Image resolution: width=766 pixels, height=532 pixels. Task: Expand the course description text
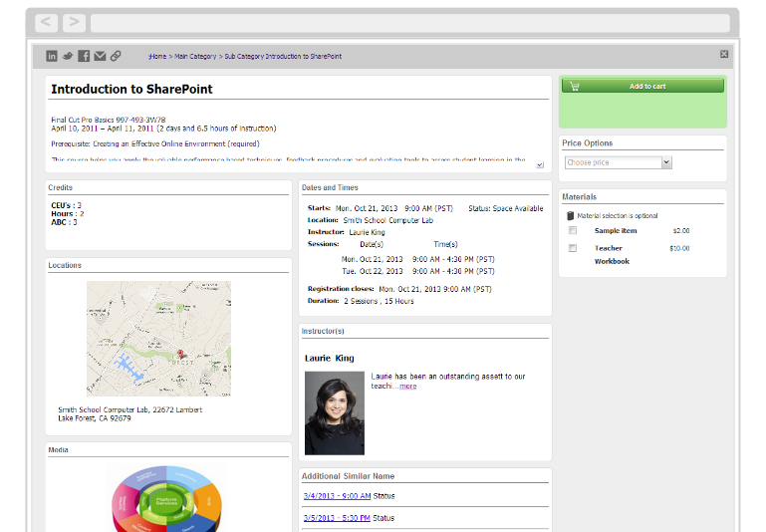pyautogui.click(x=540, y=165)
